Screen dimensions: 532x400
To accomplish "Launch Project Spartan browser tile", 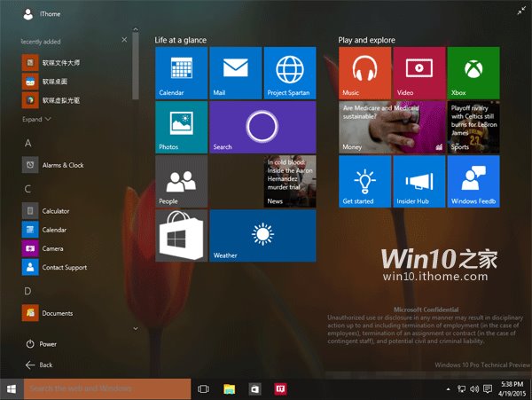I will (290, 73).
